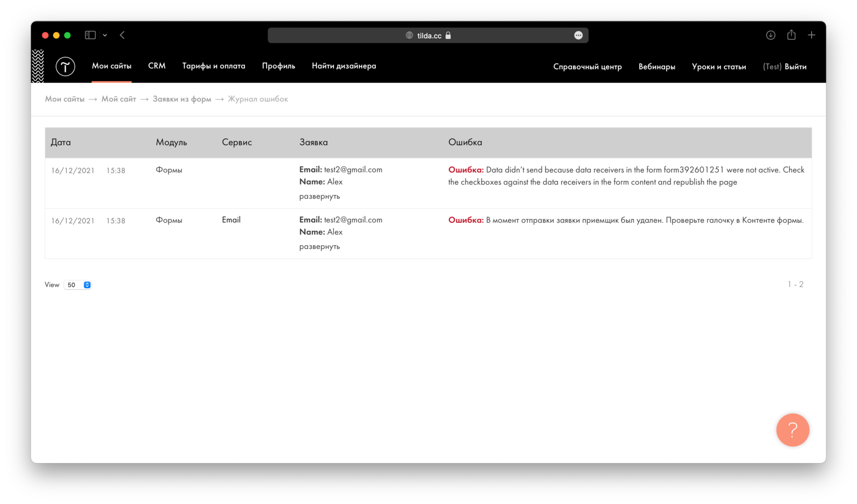Click the Сервис column header
The image size is (857, 504).
pos(237,142)
